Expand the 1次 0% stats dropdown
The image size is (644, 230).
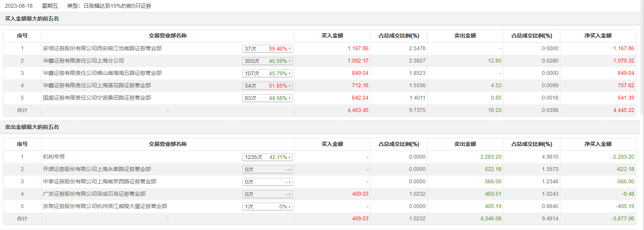coord(267,206)
